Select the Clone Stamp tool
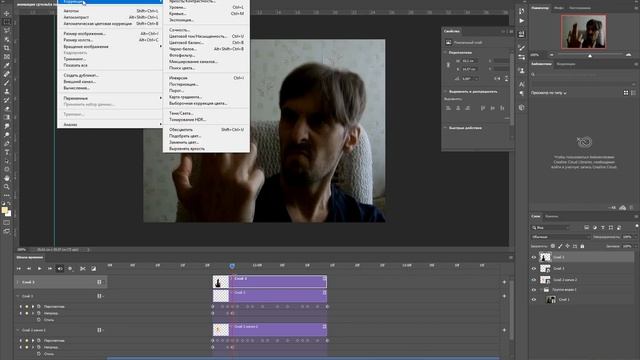This screenshot has height=360, width=640. (7, 91)
